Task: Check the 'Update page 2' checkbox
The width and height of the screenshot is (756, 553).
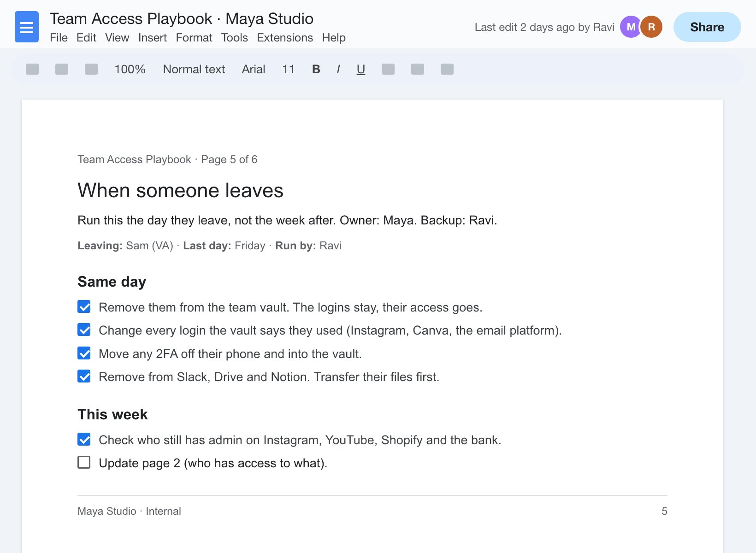Action: [84, 463]
